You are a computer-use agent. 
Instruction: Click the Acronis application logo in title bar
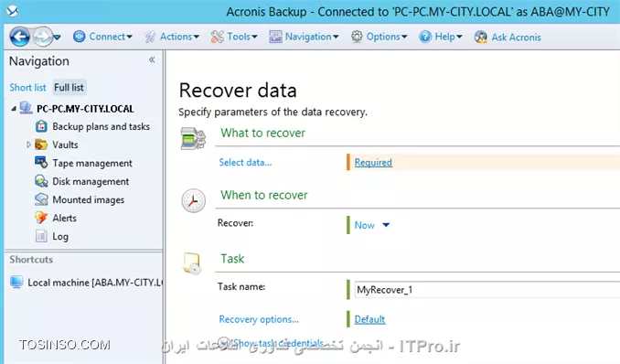coord(13,11)
